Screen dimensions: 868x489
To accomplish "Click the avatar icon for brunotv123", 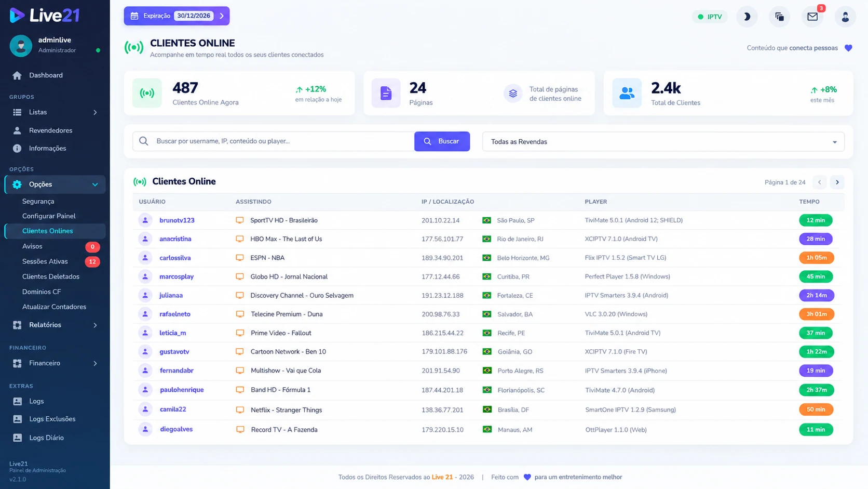I will pyautogui.click(x=145, y=220).
